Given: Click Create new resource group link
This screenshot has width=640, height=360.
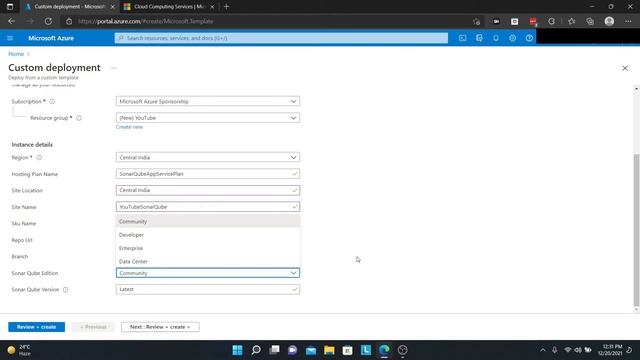Looking at the screenshot, I should tap(129, 127).
